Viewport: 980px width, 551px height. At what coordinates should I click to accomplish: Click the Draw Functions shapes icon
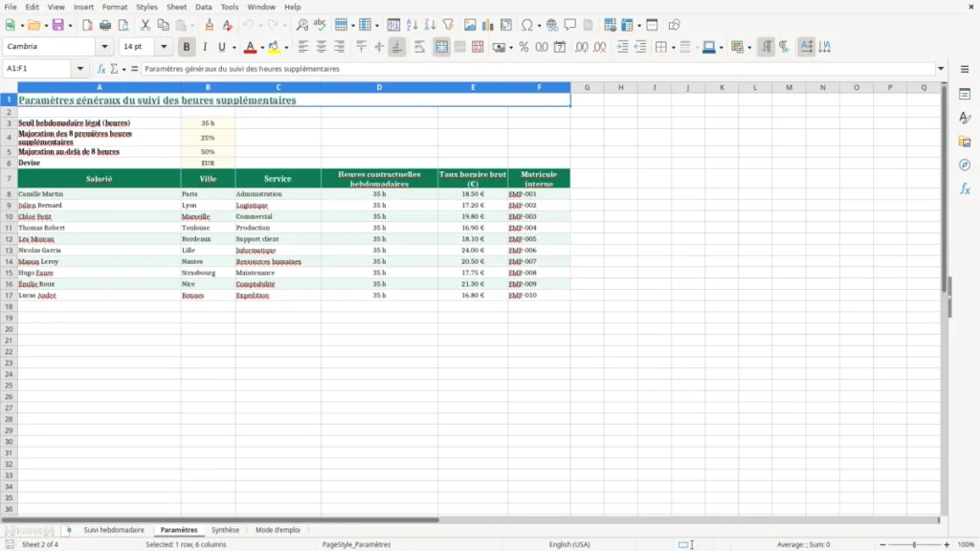674,25
